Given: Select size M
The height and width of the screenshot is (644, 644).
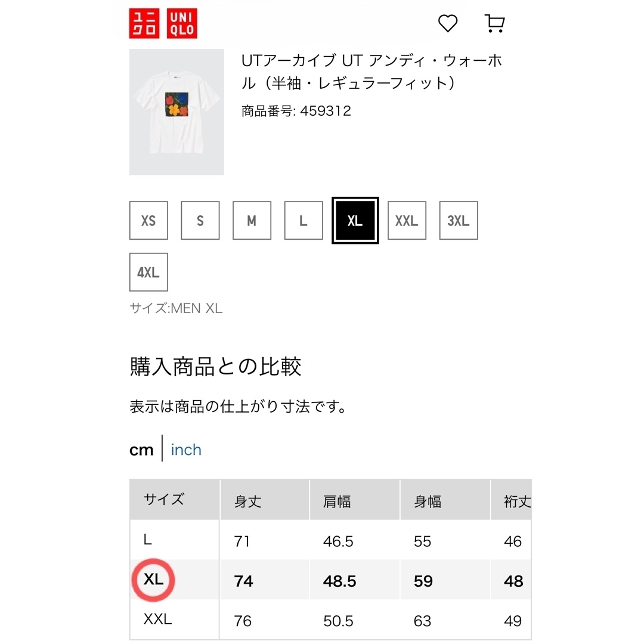Looking at the screenshot, I should 252,221.
